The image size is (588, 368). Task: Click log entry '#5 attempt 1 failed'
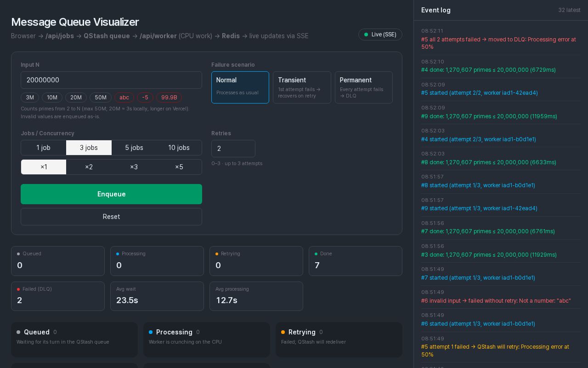501,347
